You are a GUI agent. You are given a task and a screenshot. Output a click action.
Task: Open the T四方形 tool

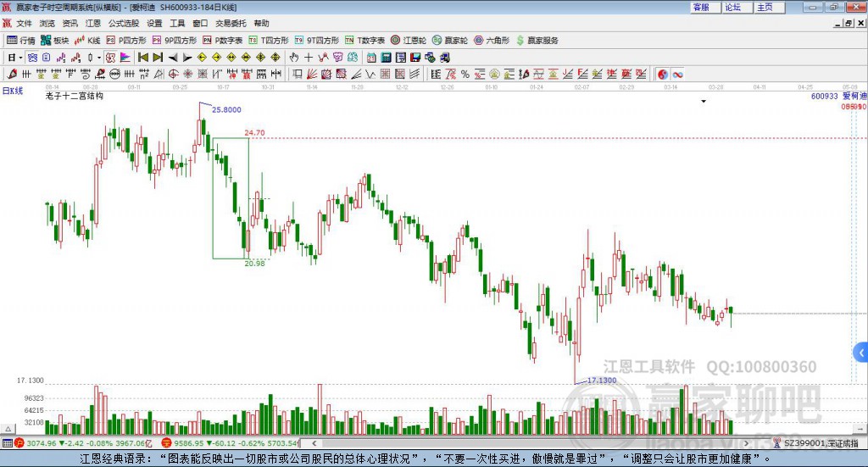269,41
